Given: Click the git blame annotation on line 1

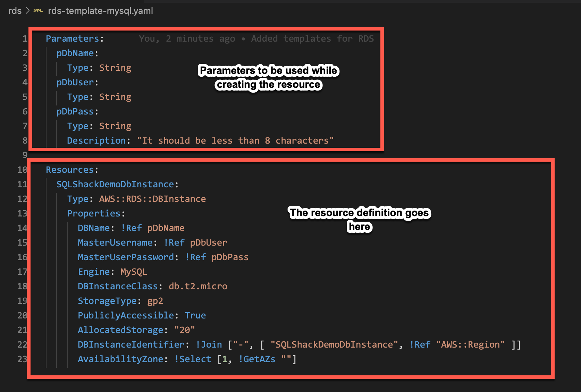Looking at the screenshot, I should coord(256,39).
